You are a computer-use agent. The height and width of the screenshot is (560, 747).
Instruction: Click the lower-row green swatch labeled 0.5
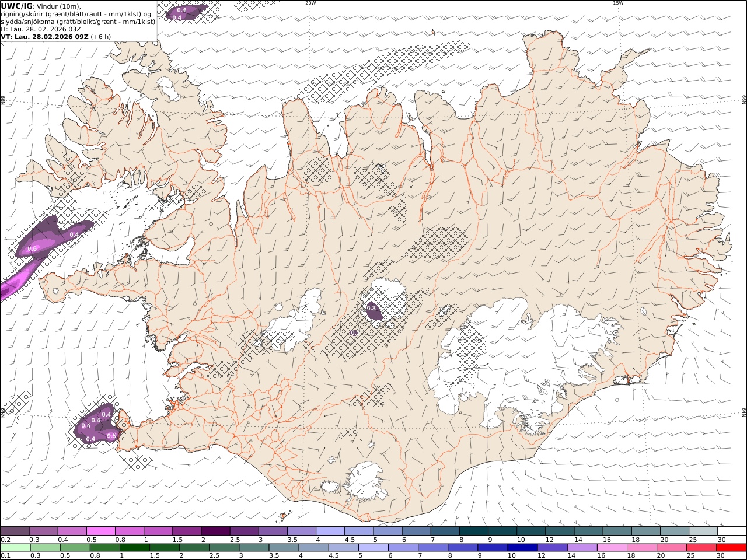75,548
